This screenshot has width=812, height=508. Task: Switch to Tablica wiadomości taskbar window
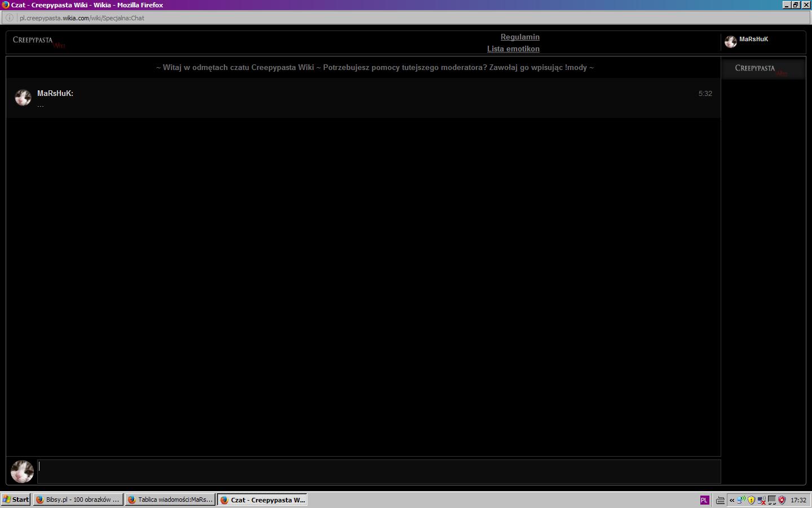point(170,500)
